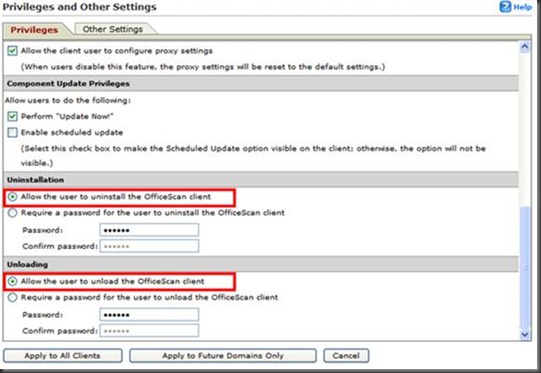Viewport: 541px width, 373px height.
Task: Click the Cancel button
Action: click(x=346, y=356)
